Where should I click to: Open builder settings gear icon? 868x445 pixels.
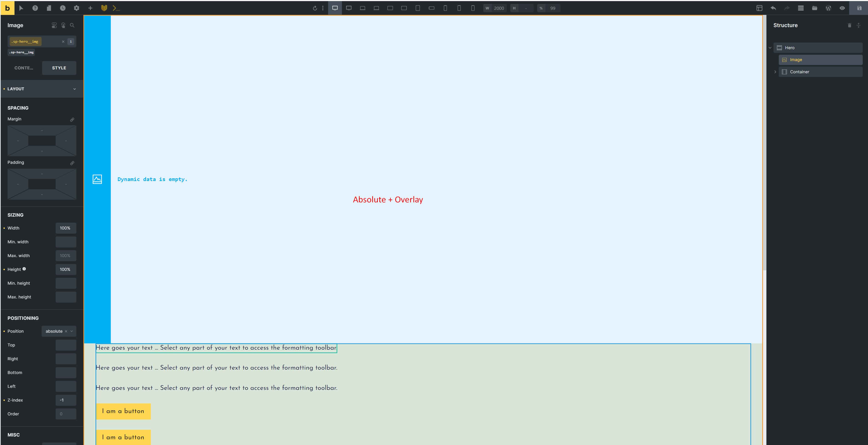pos(77,8)
